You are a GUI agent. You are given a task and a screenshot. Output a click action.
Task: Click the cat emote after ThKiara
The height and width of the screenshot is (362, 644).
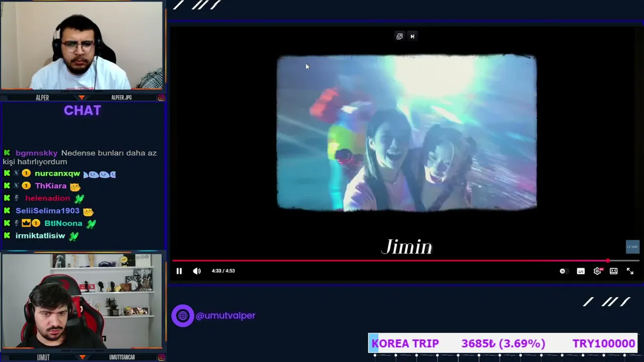(75, 187)
